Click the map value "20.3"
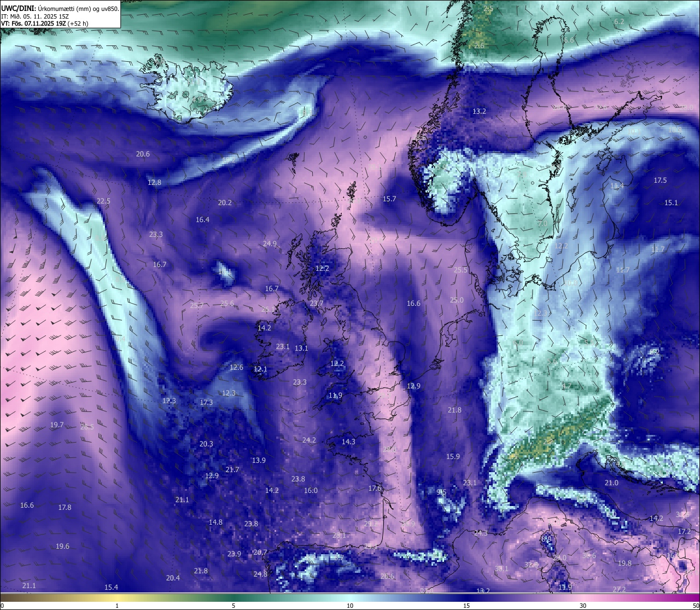 click(206, 444)
